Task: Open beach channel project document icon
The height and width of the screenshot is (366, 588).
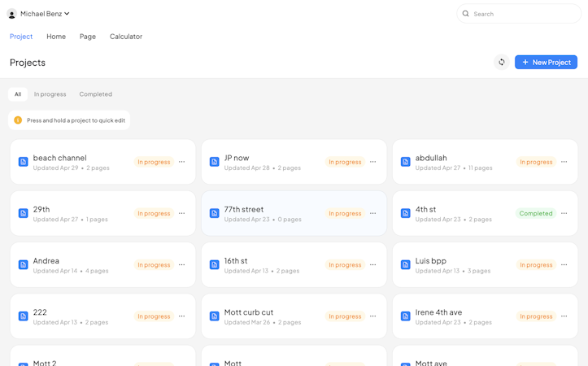Action: (x=24, y=162)
